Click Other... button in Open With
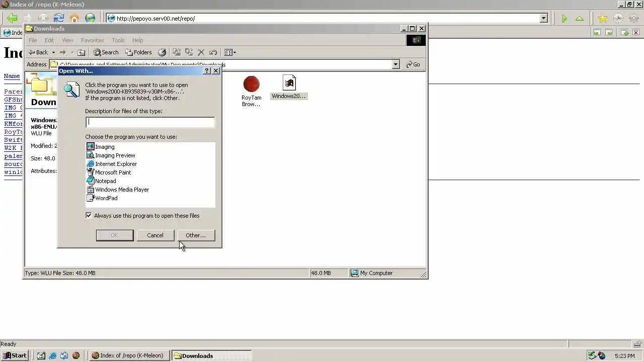The image size is (644, 362). (196, 235)
